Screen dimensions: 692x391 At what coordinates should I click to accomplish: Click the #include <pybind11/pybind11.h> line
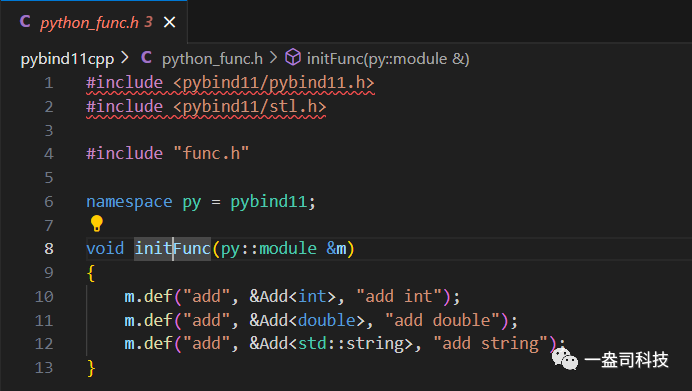(x=230, y=83)
